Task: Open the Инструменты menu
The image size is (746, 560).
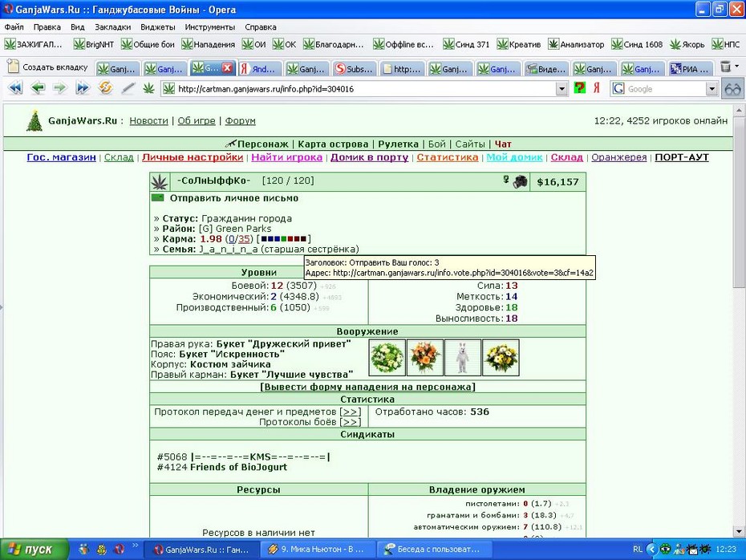Action: (x=210, y=27)
